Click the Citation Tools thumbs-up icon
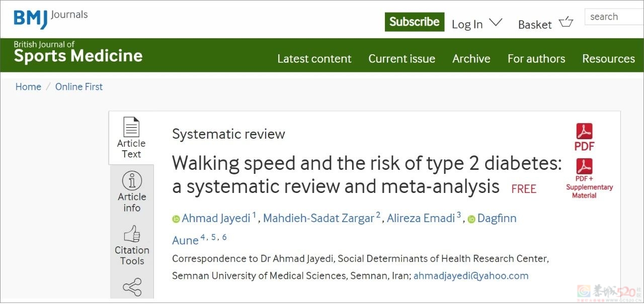The image size is (644, 305). (132, 234)
